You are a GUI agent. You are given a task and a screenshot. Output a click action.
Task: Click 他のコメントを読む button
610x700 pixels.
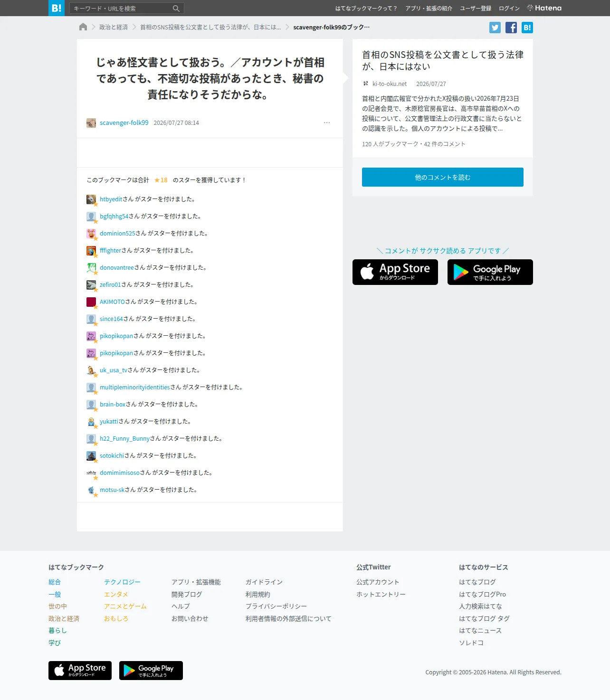tap(443, 177)
